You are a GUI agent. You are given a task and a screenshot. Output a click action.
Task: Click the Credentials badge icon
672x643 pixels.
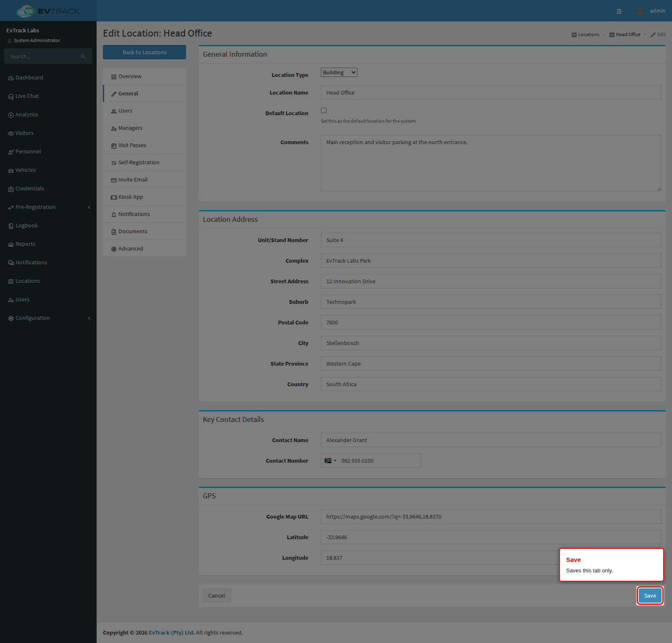point(11,189)
